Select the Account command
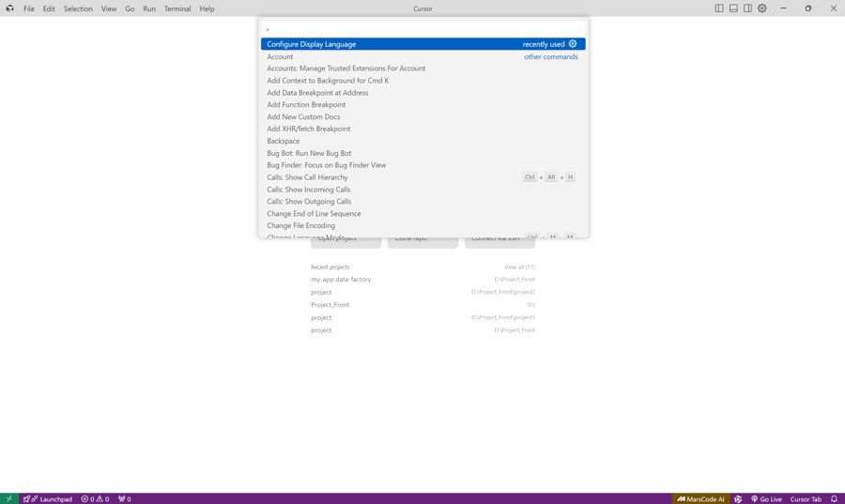 tap(423, 56)
